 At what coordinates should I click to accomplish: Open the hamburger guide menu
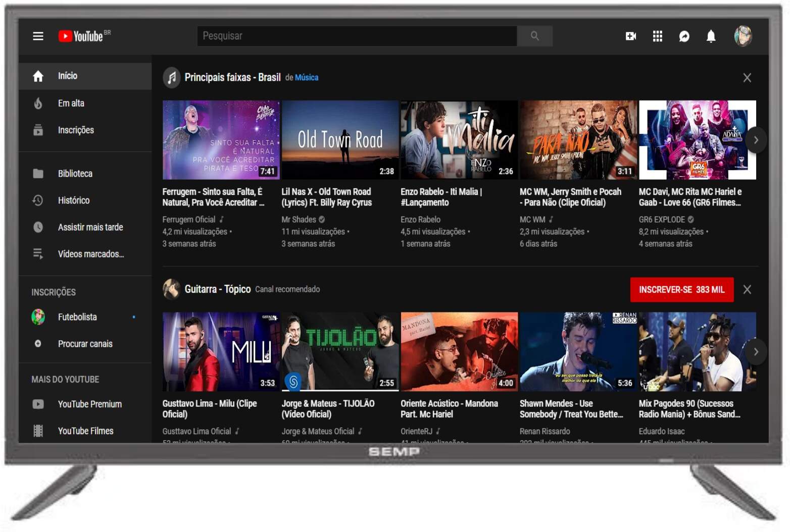click(x=38, y=36)
